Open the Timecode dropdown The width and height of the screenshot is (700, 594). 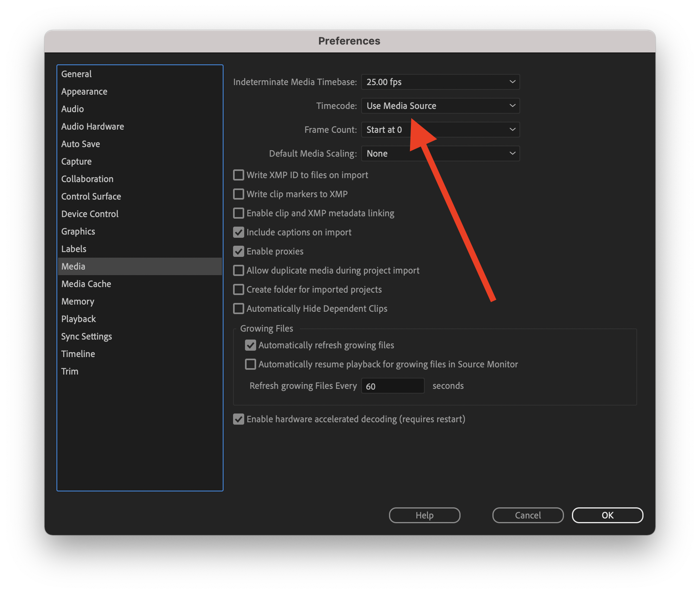pos(439,105)
